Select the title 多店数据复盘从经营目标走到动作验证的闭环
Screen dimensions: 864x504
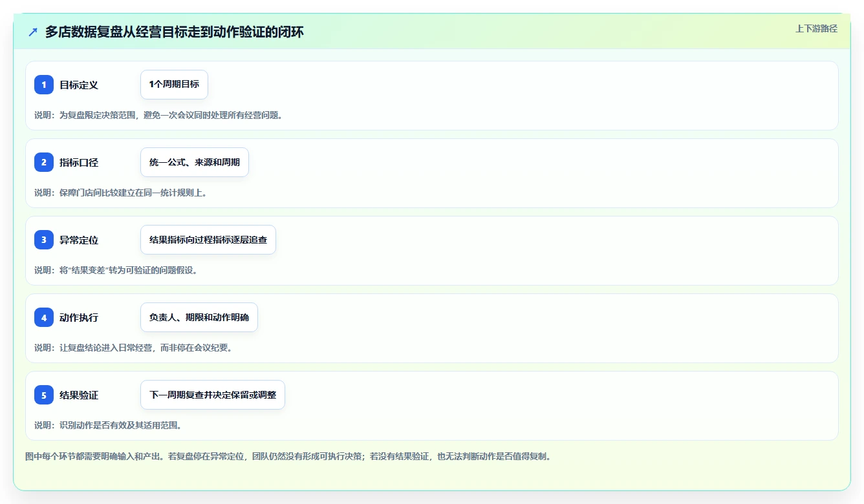pos(174,32)
